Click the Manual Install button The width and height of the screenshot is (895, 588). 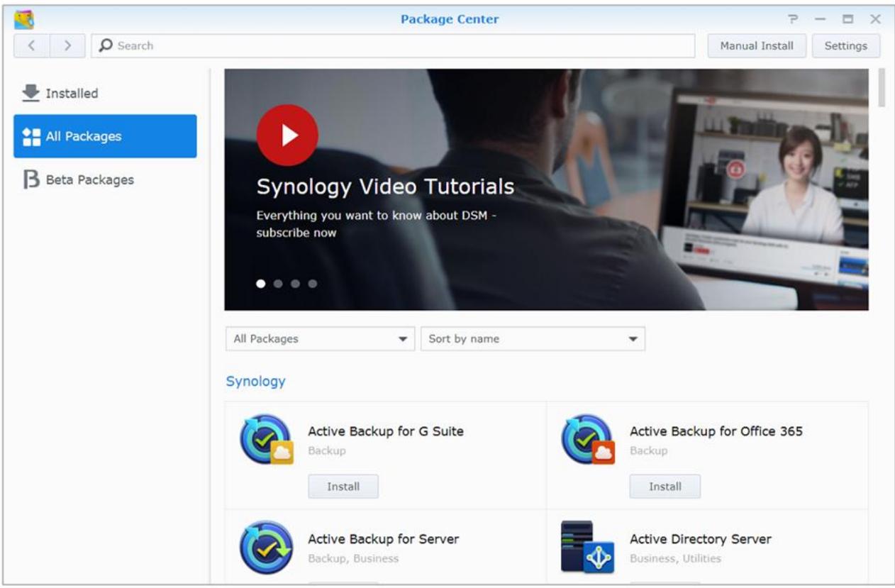click(x=758, y=45)
